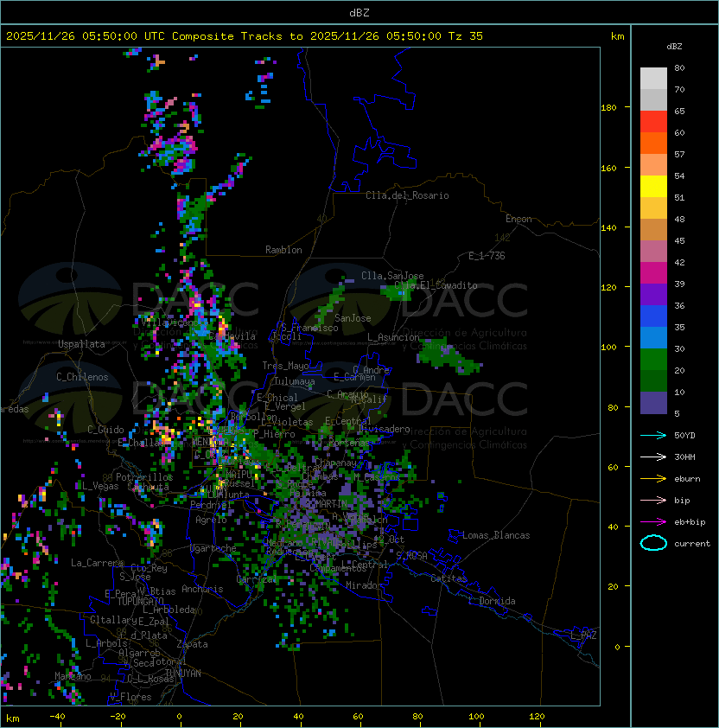Click the 'current' legend label
This screenshot has height=728, width=719.
click(x=692, y=544)
